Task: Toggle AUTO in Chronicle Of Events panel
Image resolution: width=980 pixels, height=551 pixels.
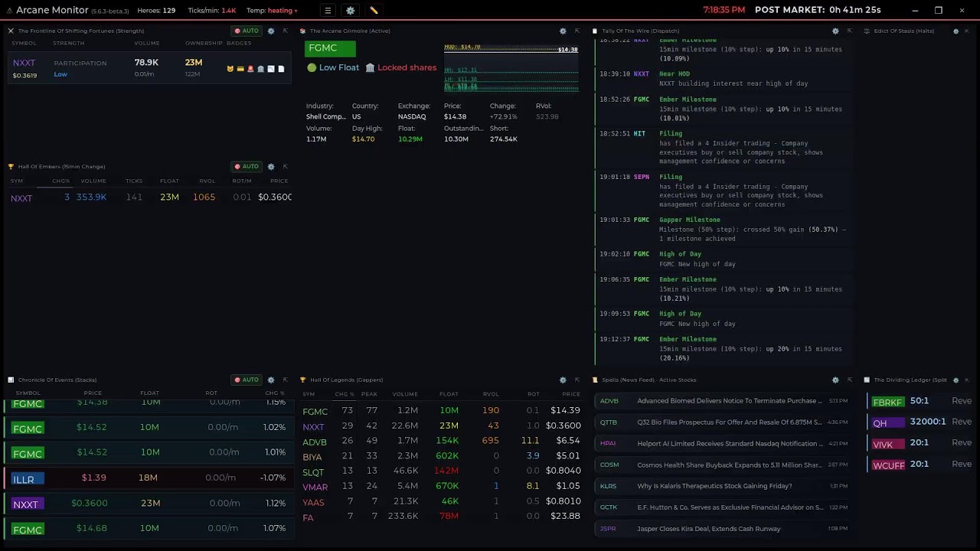Action: click(247, 380)
